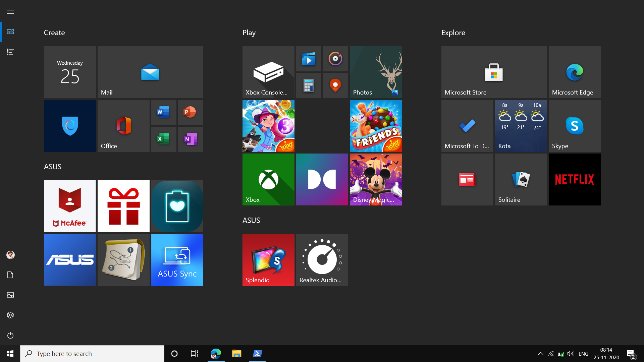Launch OneNote from small tile
This screenshot has width=644, height=362.
point(191,139)
